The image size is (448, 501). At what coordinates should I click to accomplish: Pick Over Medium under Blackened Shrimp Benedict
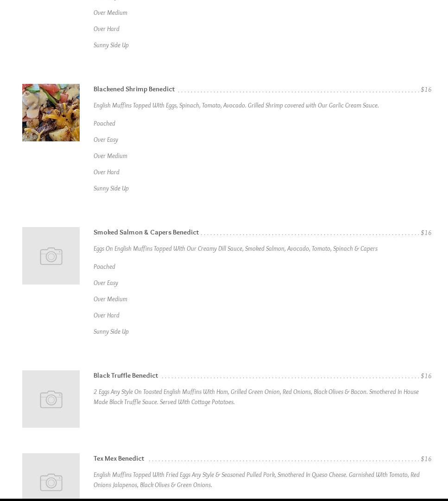110,156
